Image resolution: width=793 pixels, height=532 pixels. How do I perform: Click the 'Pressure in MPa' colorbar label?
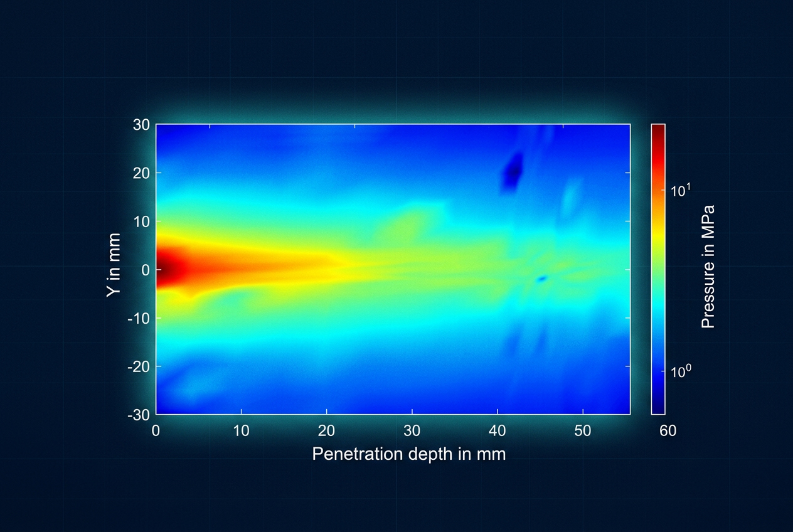click(x=708, y=267)
